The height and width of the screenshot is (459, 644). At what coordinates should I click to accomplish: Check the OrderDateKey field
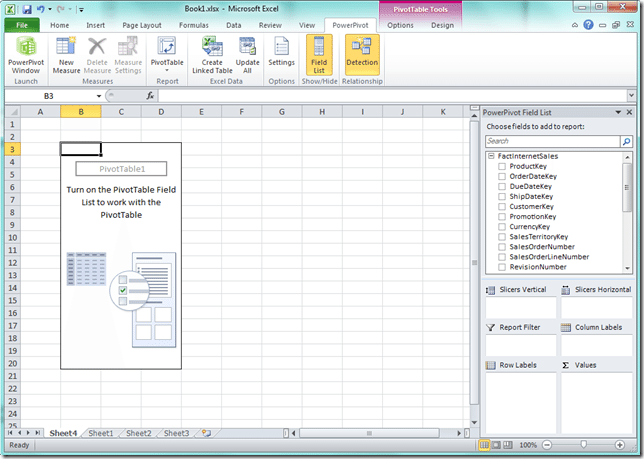pyautogui.click(x=502, y=176)
